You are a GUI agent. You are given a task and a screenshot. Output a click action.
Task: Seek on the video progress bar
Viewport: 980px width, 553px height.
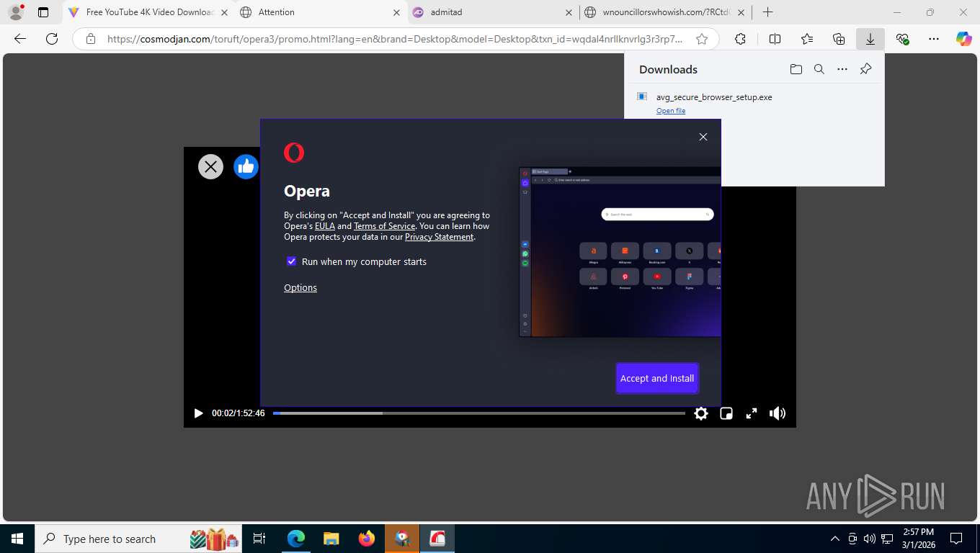coord(479,413)
